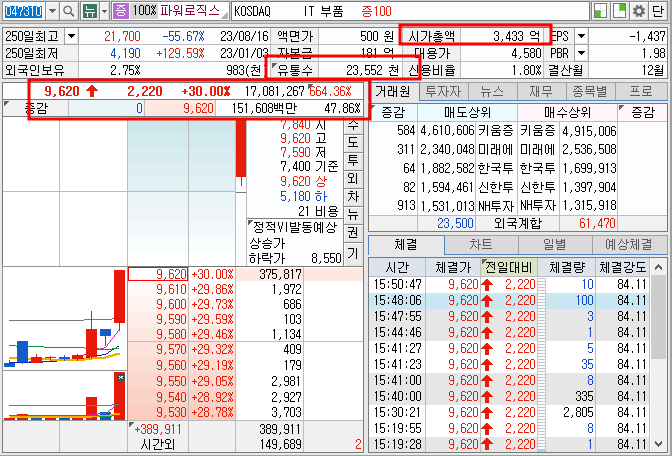Viewport: 672px width, 456px height.
Task: Click the purple 증 margin badge icon
Action: (120, 11)
